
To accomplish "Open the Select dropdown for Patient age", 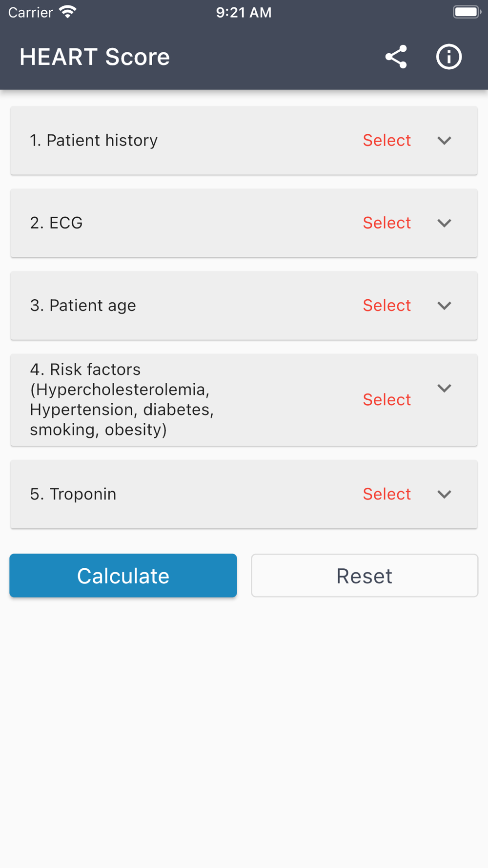I will coord(386,306).
